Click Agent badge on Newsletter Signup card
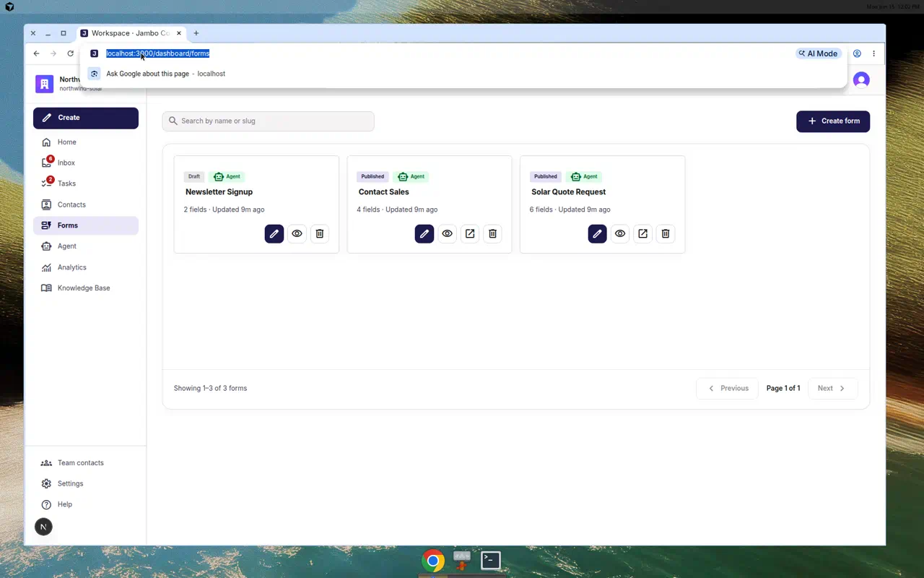Screen dimensions: 924x578 (x=227, y=176)
